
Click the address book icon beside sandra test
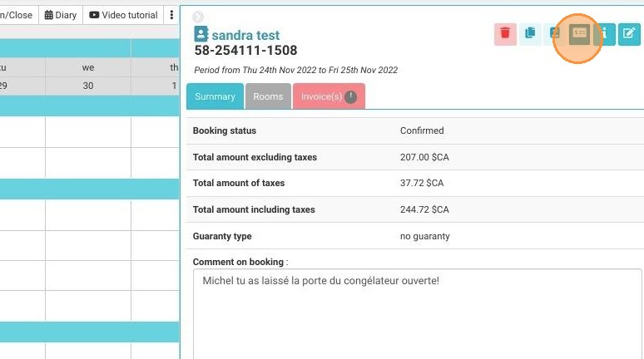pyautogui.click(x=201, y=34)
